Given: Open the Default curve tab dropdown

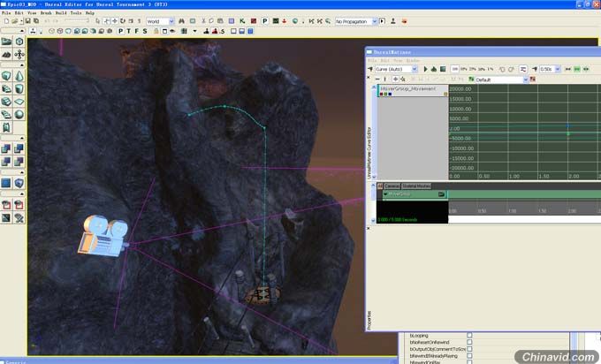Looking at the screenshot, I should [526, 80].
